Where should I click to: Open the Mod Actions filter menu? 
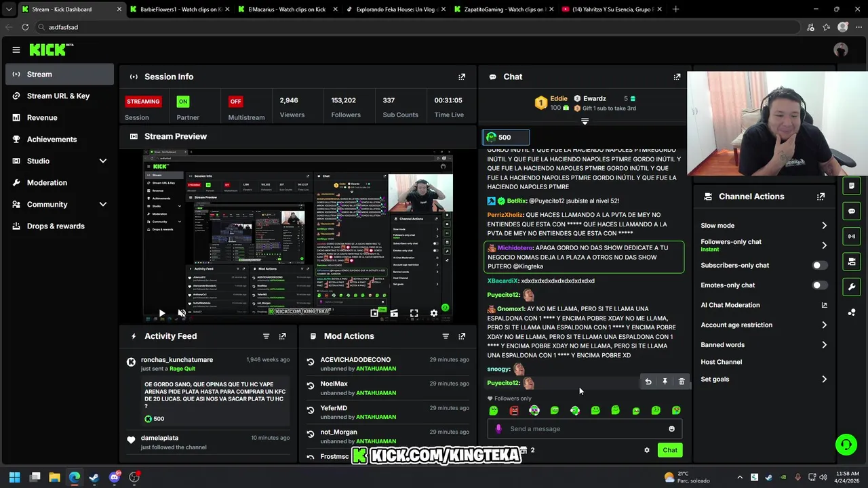click(x=446, y=336)
